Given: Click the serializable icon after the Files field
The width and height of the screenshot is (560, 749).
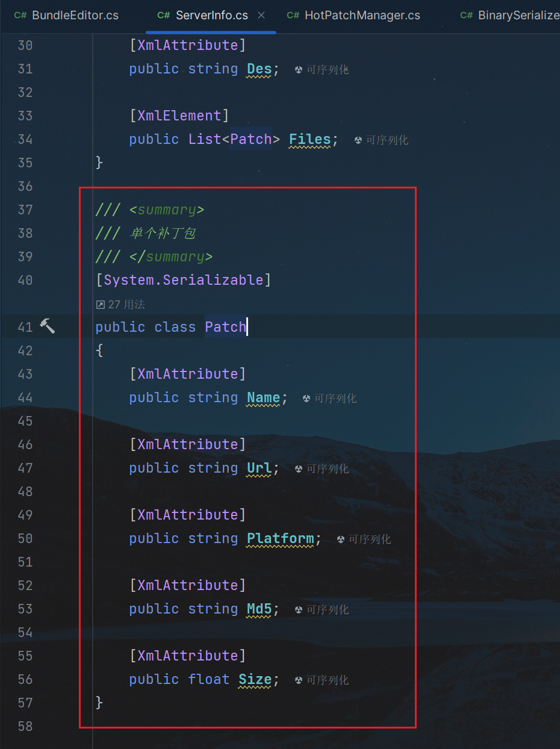Looking at the screenshot, I should (358, 140).
